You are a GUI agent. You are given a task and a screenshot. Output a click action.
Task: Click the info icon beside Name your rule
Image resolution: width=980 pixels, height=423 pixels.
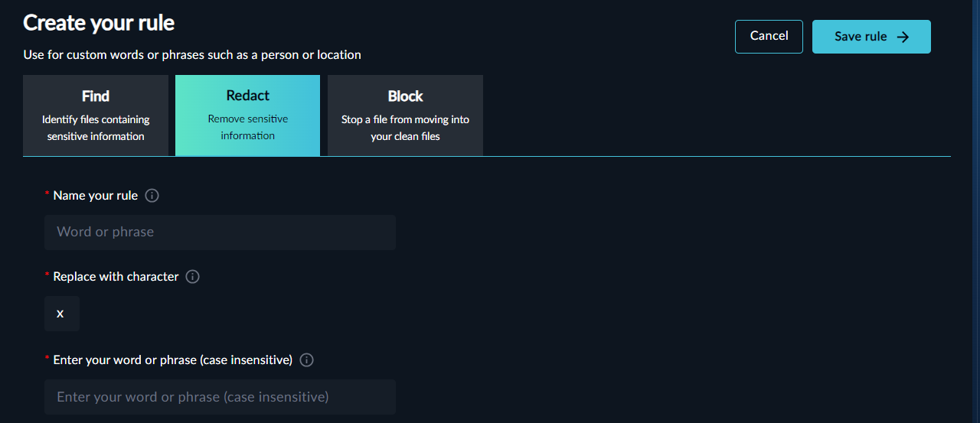click(x=152, y=196)
